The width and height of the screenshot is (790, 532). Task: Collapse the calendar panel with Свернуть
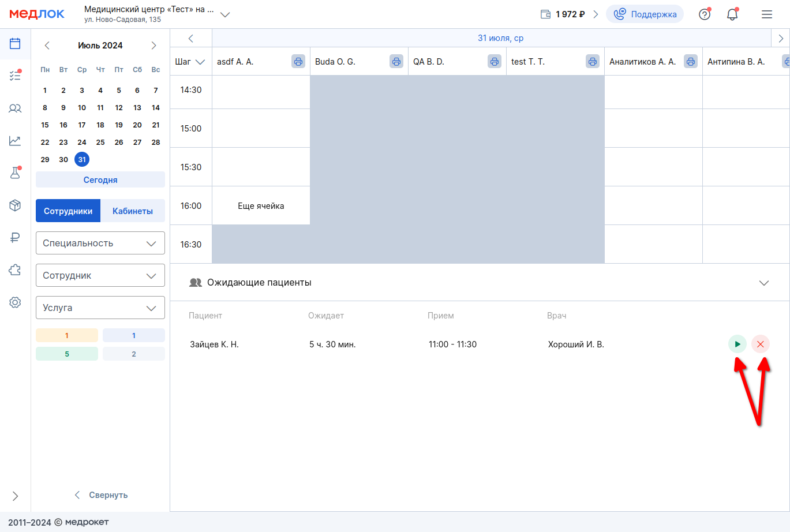101,495
